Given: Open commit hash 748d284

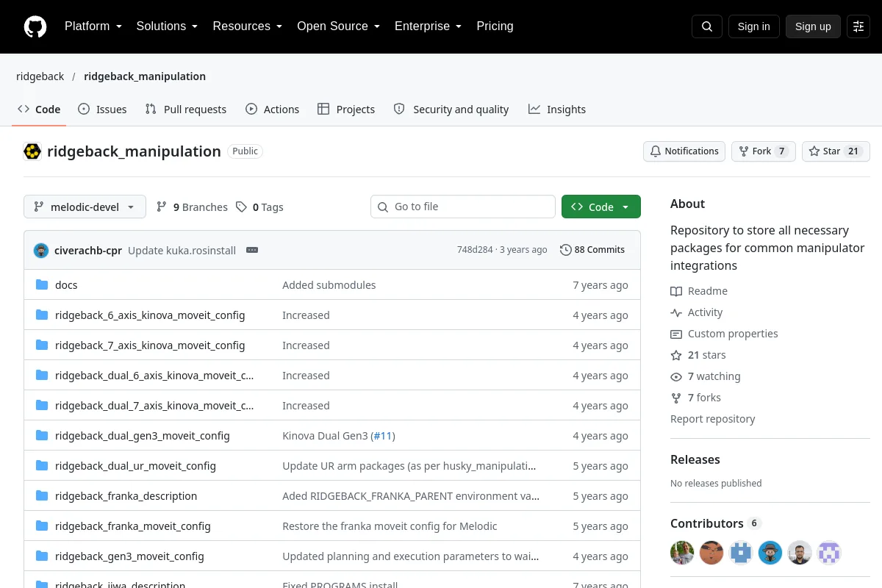Looking at the screenshot, I should point(475,250).
